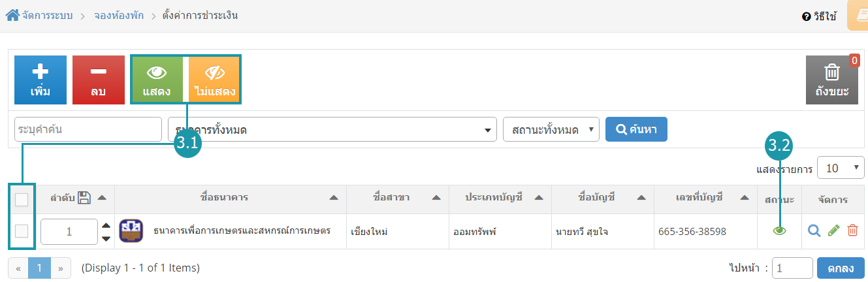Click the ตกลง go-to-page button
This screenshot has height=282, width=868.
click(841, 268)
